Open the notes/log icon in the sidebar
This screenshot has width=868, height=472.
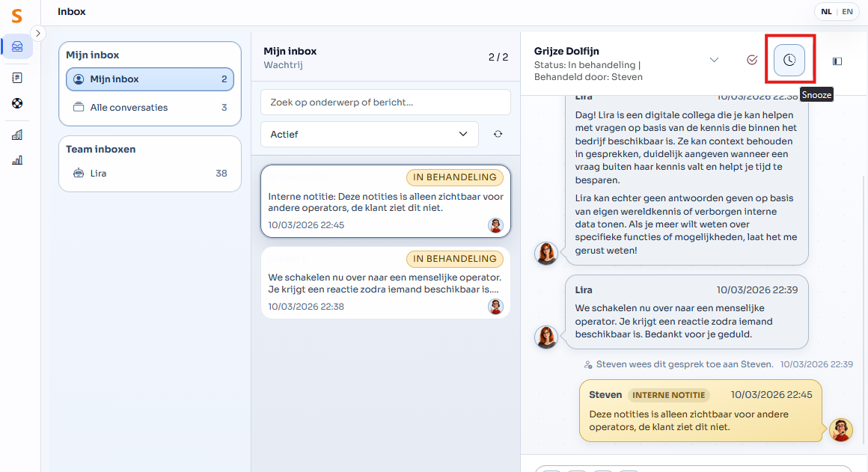pos(16,77)
